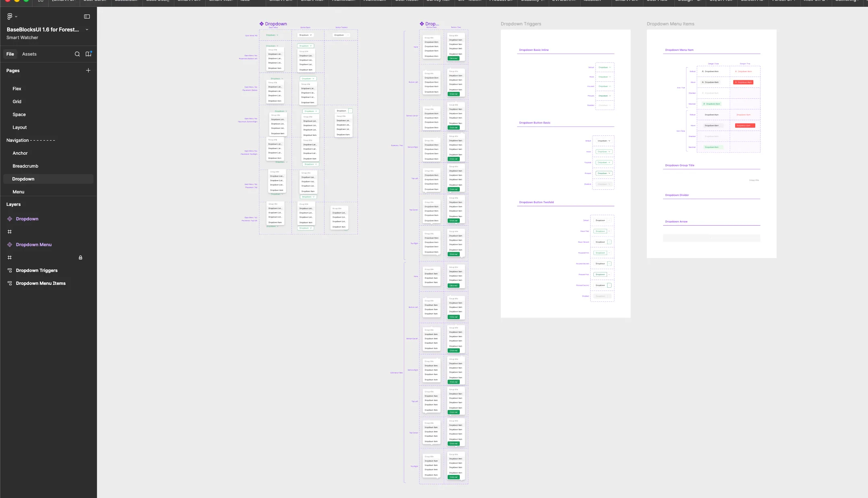
Task: Switch to the File tab
Action: [x=10, y=54]
